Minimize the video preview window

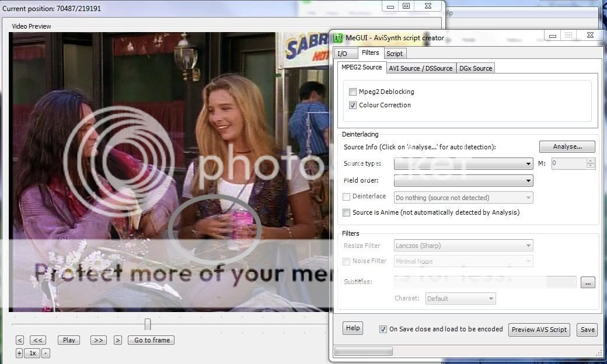(390, 6)
